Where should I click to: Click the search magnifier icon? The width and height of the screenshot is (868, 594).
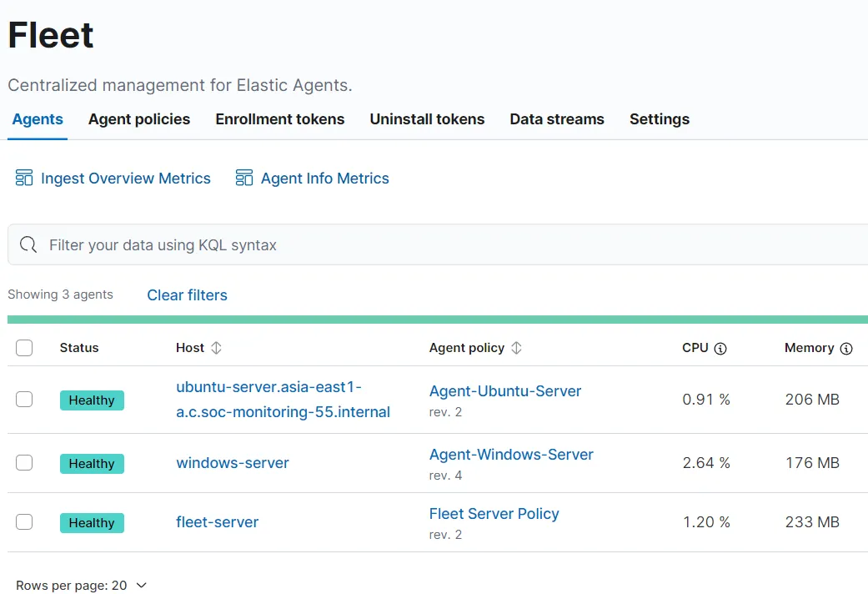tap(28, 244)
